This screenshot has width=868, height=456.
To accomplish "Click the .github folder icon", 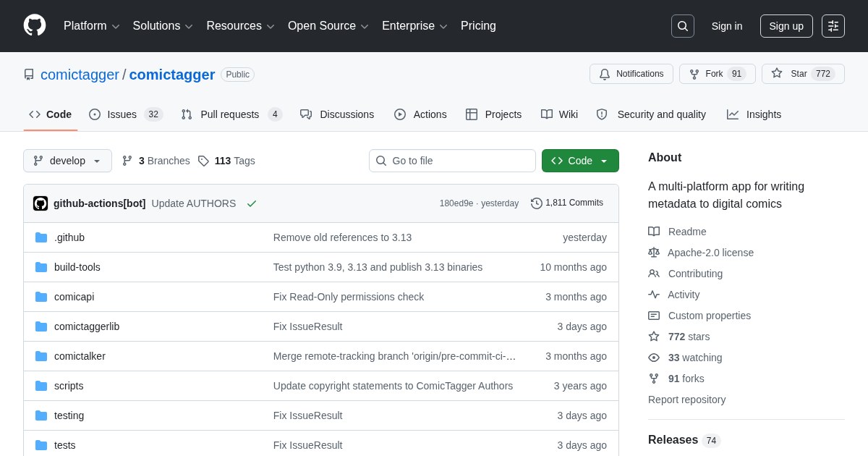I will (x=41, y=237).
